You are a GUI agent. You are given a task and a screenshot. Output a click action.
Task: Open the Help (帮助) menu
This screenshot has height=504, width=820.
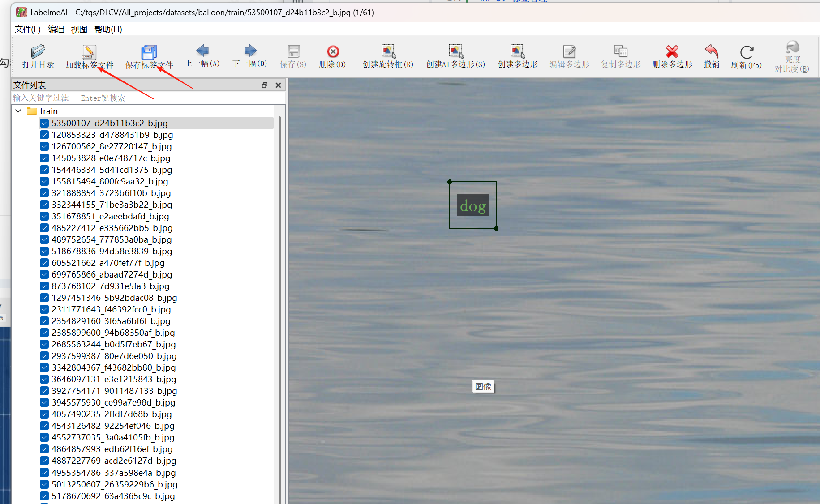point(108,30)
